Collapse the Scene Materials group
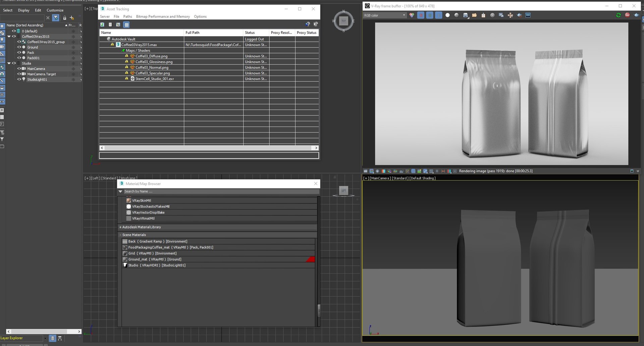Image resolution: width=644 pixels, height=346 pixels. click(120, 235)
